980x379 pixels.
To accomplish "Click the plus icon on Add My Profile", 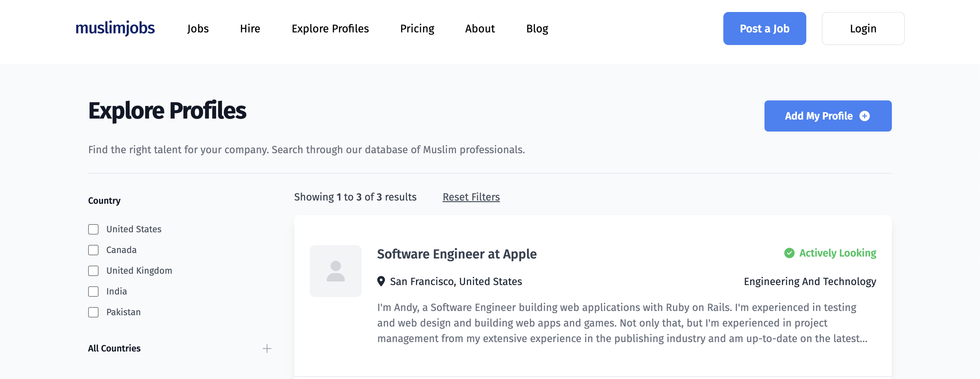I will click(864, 116).
